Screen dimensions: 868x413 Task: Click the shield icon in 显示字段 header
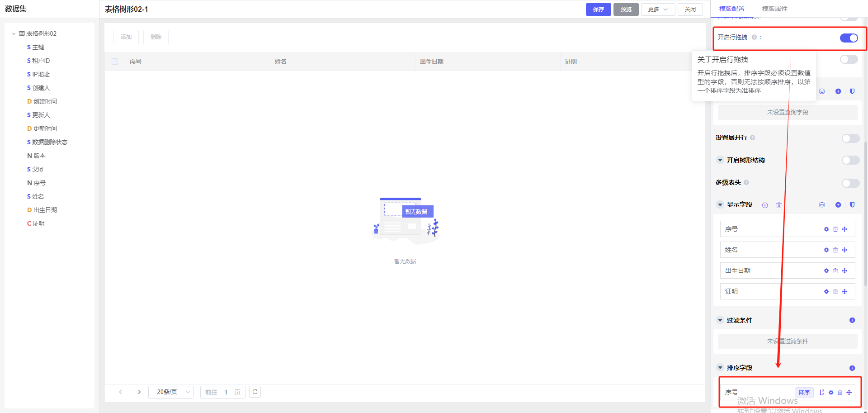tap(852, 205)
